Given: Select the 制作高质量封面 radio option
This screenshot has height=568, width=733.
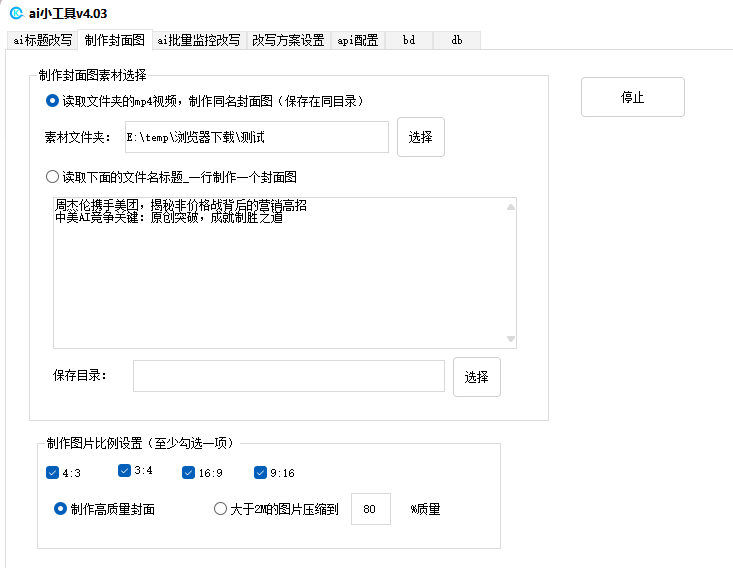Looking at the screenshot, I should (x=60, y=509).
